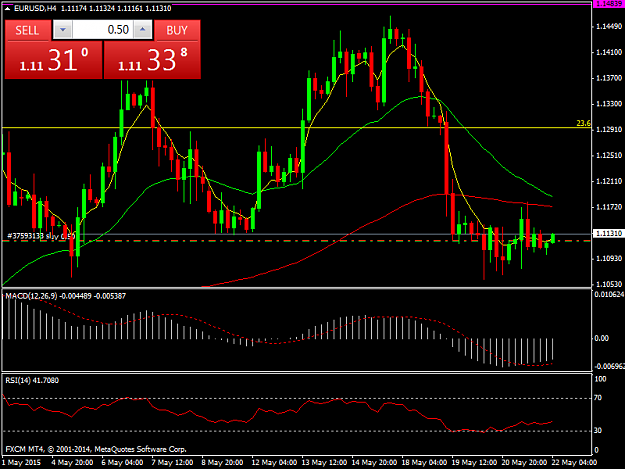Click the RSI(14) 41.7080 indicator label

(x=32, y=381)
